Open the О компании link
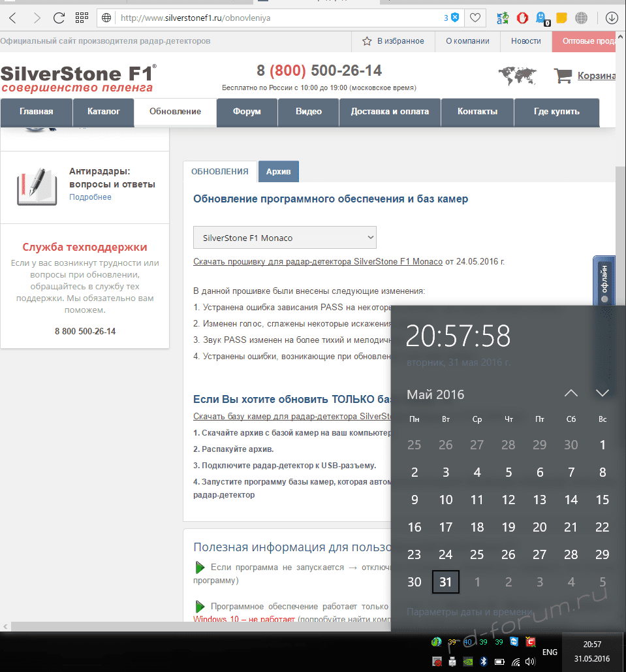Viewport: 626px width, 672px height. click(467, 41)
